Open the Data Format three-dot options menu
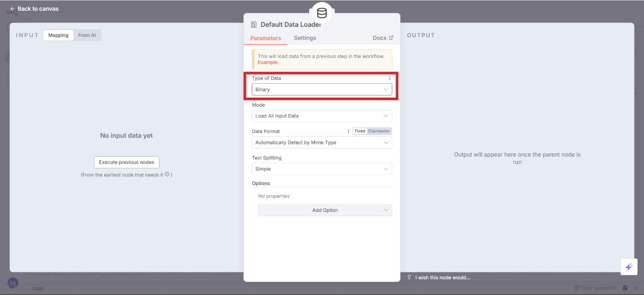This screenshot has height=295, width=644. (x=348, y=131)
